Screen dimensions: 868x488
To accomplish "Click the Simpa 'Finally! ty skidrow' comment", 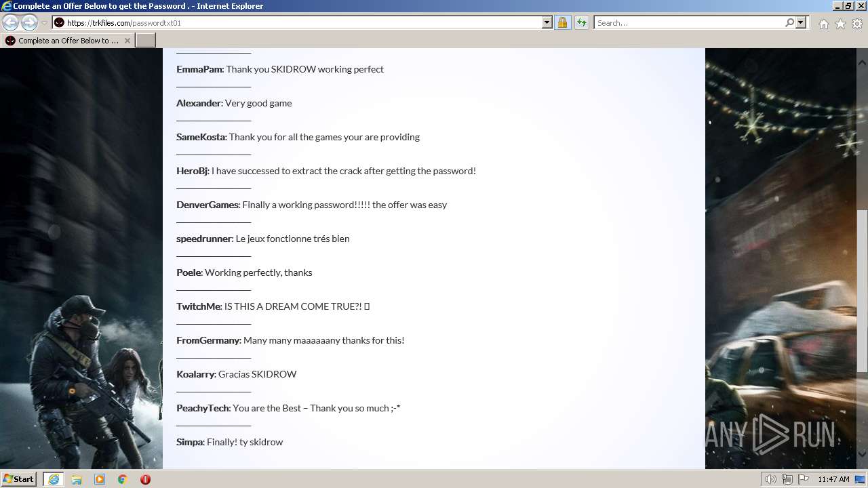I will pyautogui.click(x=230, y=442).
